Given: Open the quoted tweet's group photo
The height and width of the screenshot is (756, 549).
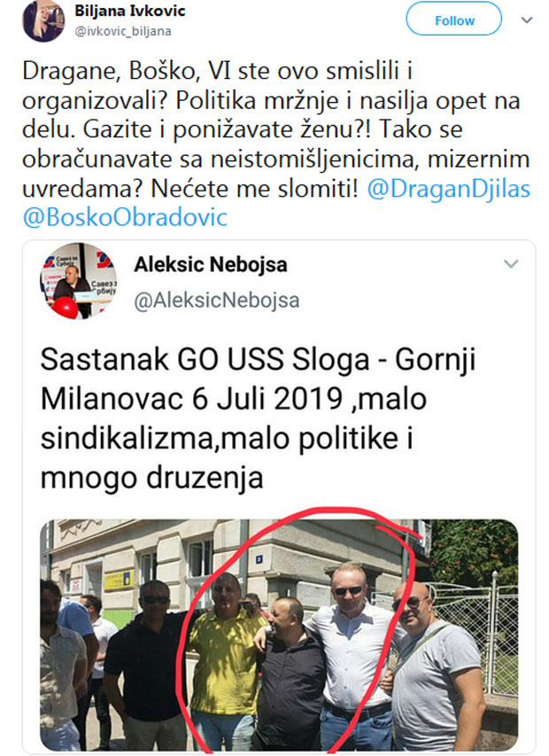Looking at the screenshot, I should click(279, 635).
